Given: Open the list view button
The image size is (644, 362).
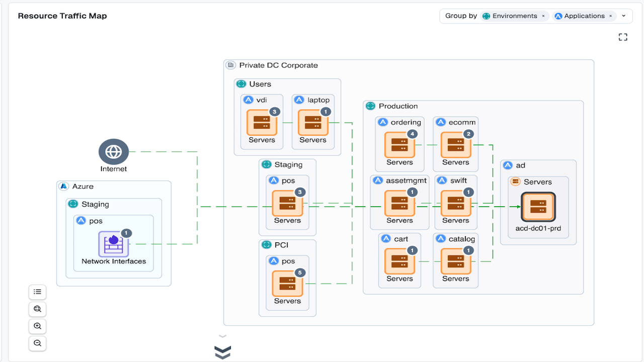Looking at the screenshot, I should pyautogui.click(x=37, y=292).
